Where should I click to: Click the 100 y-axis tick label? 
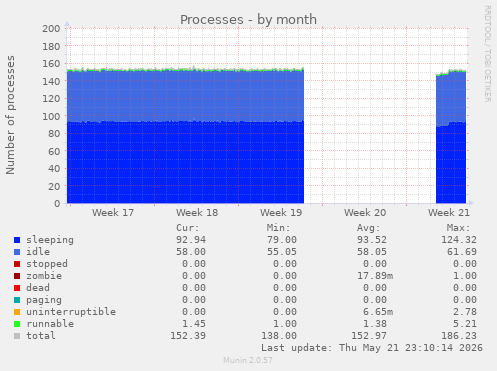click(51, 116)
